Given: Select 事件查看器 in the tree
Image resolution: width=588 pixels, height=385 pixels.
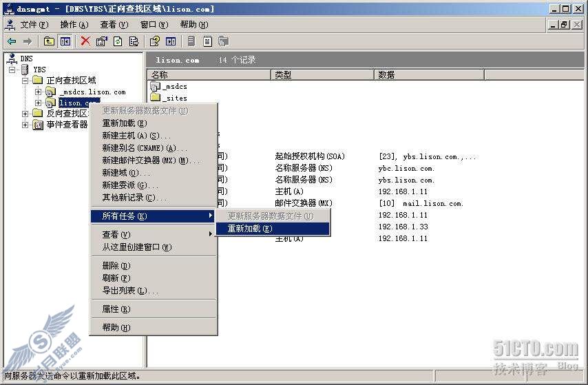Looking at the screenshot, I should click(x=67, y=125).
